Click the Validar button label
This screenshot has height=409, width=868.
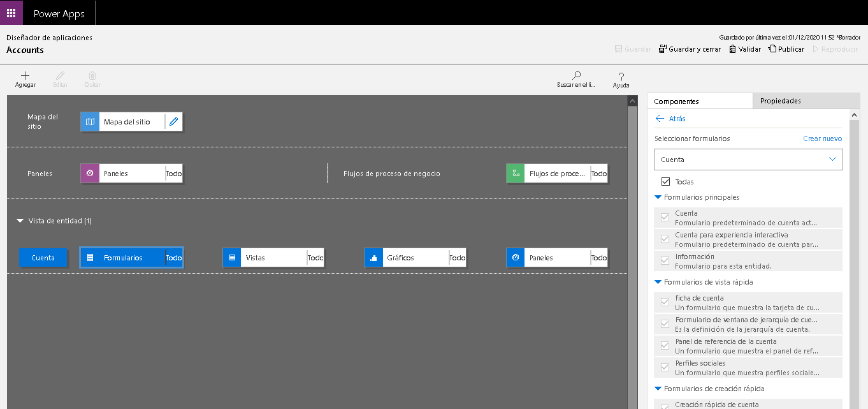[x=749, y=49]
